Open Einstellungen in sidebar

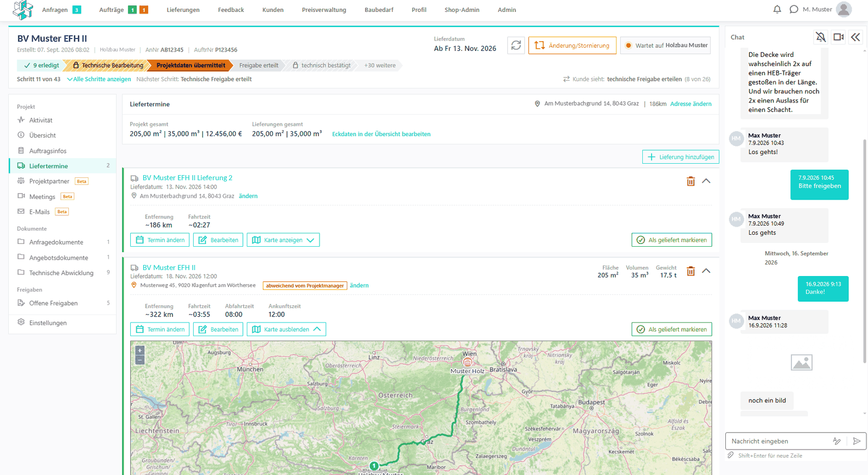[x=62, y=323]
